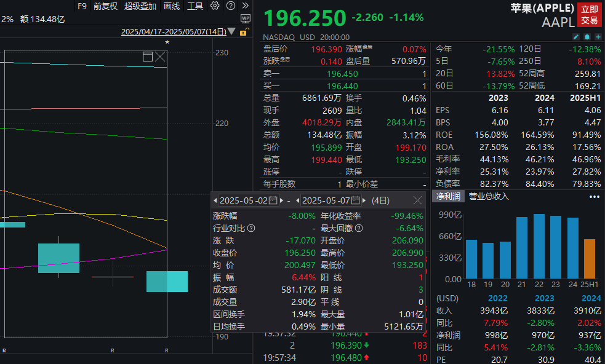Screen dimensions: 605x364
Task: Step start date forward with right arrow
Action: click(282, 200)
